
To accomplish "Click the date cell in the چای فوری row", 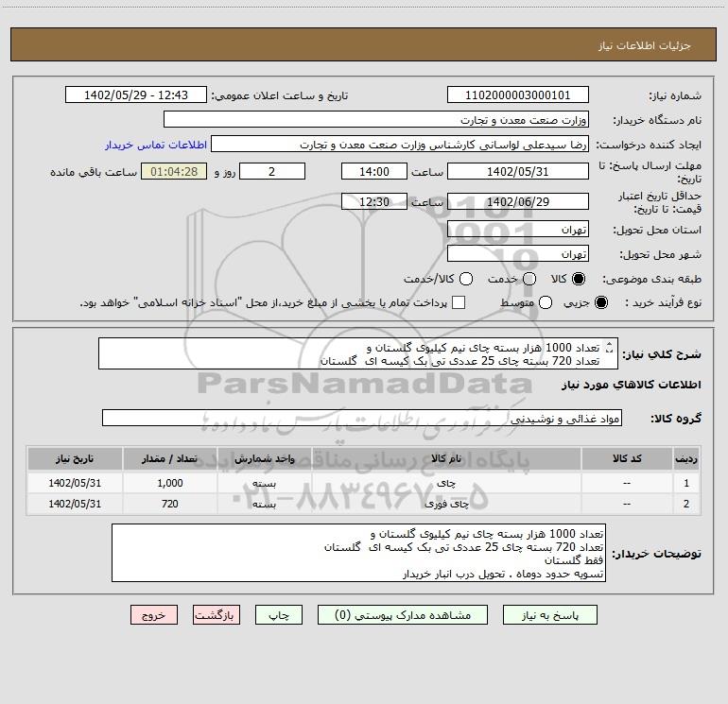I will pos(75,504).
